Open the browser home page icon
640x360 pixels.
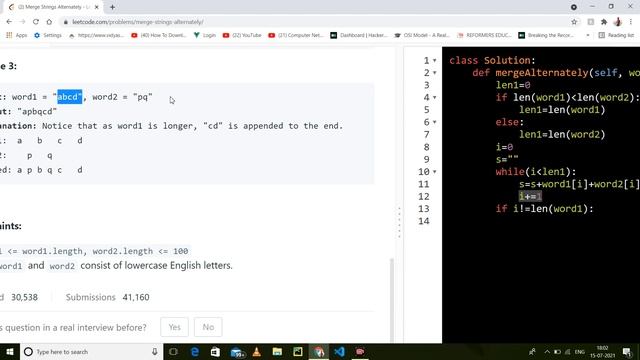tap(49, 22)
